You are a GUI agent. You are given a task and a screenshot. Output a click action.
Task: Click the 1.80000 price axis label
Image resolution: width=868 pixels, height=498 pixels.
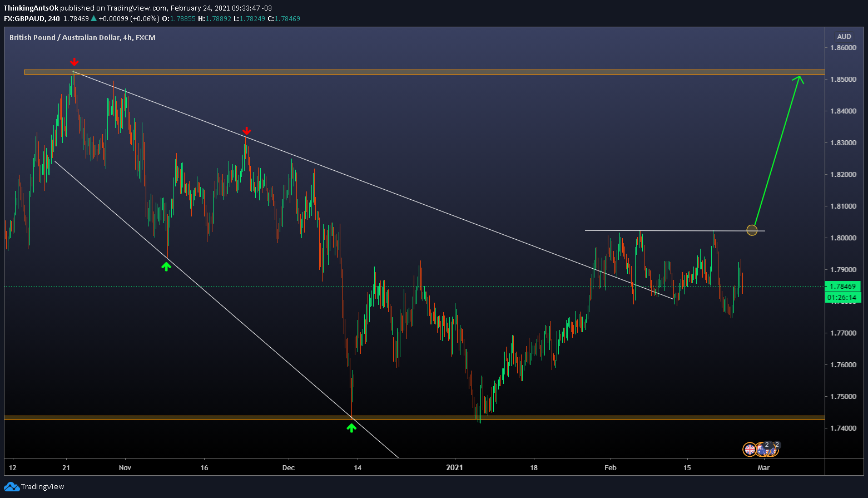coord(843,238)
